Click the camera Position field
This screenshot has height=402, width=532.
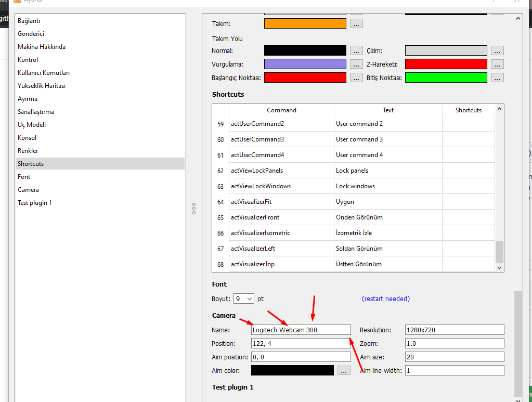click(301, 343)
